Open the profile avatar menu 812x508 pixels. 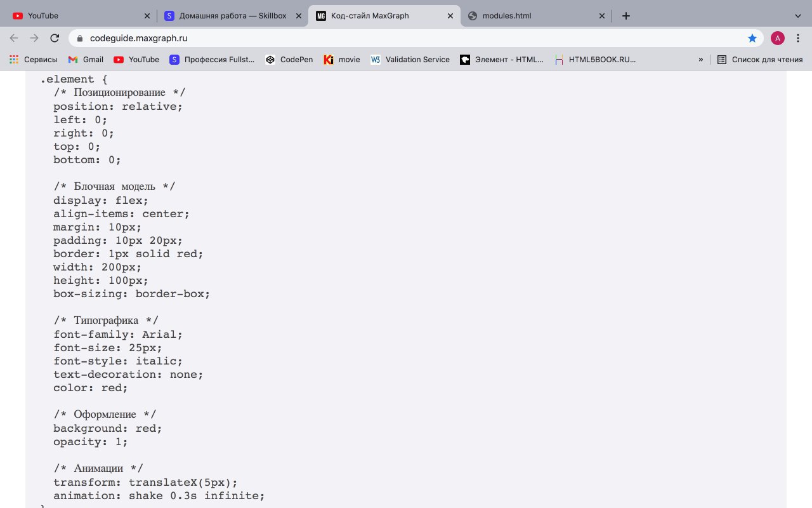click(x=778, y=38)
